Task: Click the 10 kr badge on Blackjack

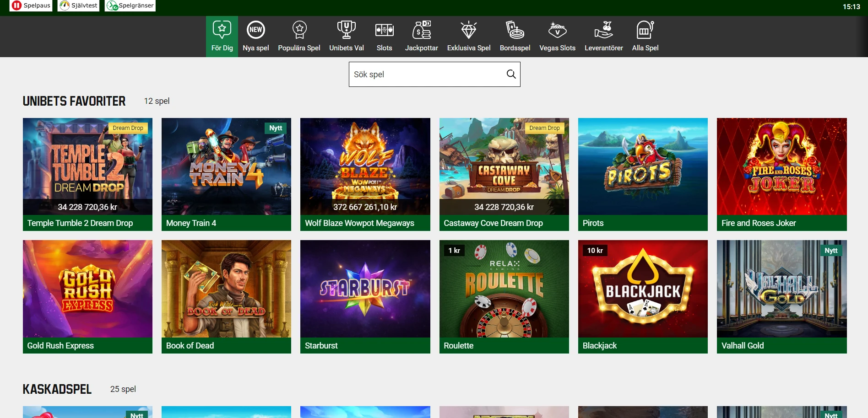Action: [x=595, y=250]
